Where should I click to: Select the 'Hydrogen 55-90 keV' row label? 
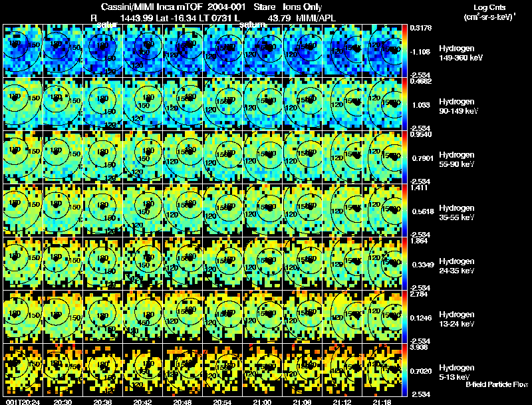tap(457, 160)
